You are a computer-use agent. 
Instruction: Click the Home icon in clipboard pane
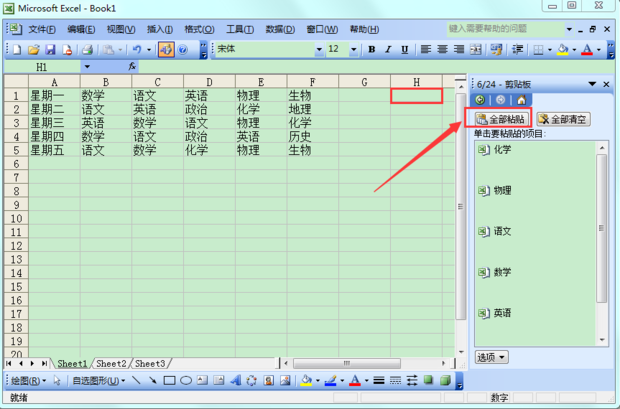coord(521,100)
